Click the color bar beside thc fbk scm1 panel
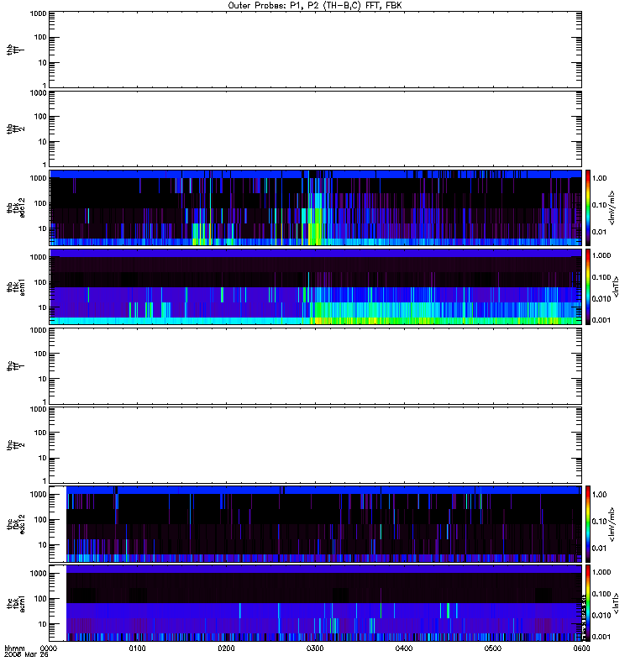 pos(588,603)
